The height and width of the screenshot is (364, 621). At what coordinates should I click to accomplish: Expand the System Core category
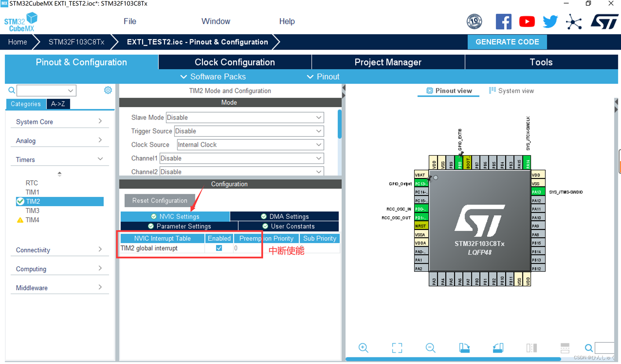59,122
